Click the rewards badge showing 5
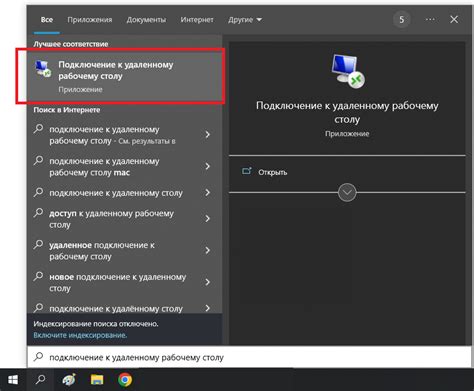The height and width of the screenshot is (391, 474). tap(402, 20)
